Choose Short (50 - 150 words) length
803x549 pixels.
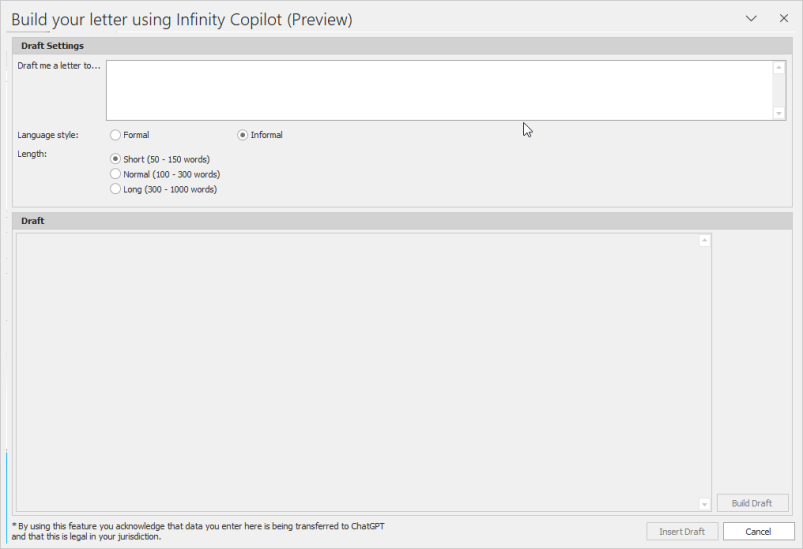pyautogui.click(x=116, y=159)
